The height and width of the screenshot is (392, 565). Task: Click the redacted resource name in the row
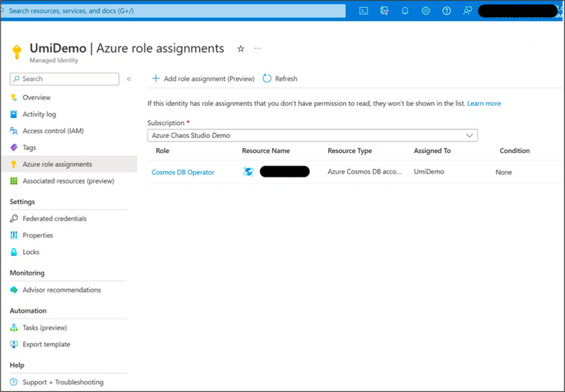(x=284, y=171)
